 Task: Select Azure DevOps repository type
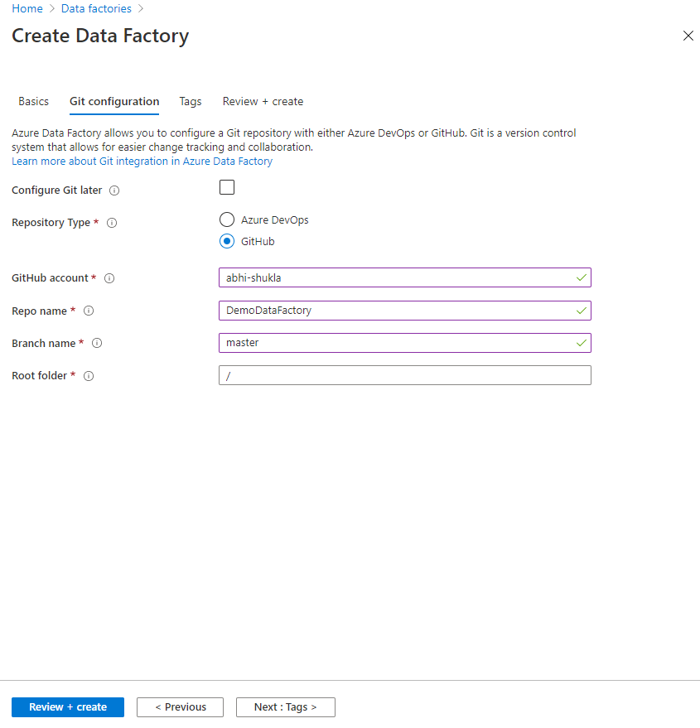point(227,220)
